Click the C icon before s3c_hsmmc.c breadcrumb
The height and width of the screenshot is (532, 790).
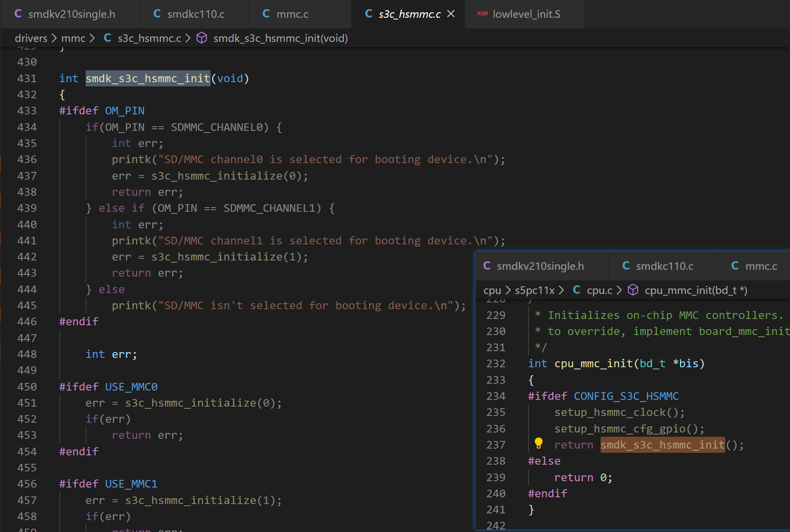[107, 38]
